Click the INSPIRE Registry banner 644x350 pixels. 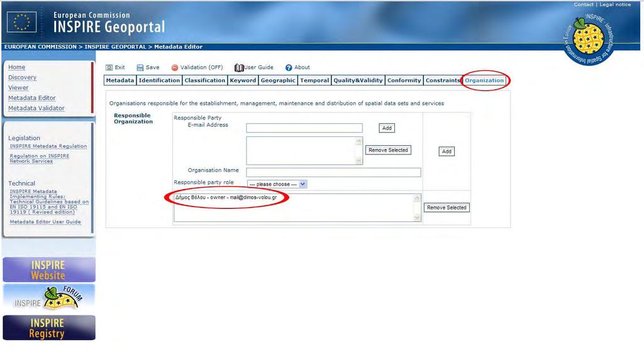(49, 327)
